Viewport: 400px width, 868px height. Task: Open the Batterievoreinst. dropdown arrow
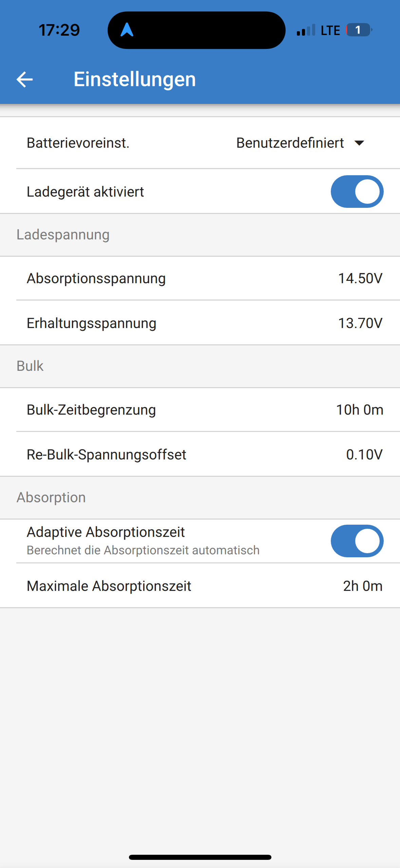pyautogui.click(x=359, y=143)
